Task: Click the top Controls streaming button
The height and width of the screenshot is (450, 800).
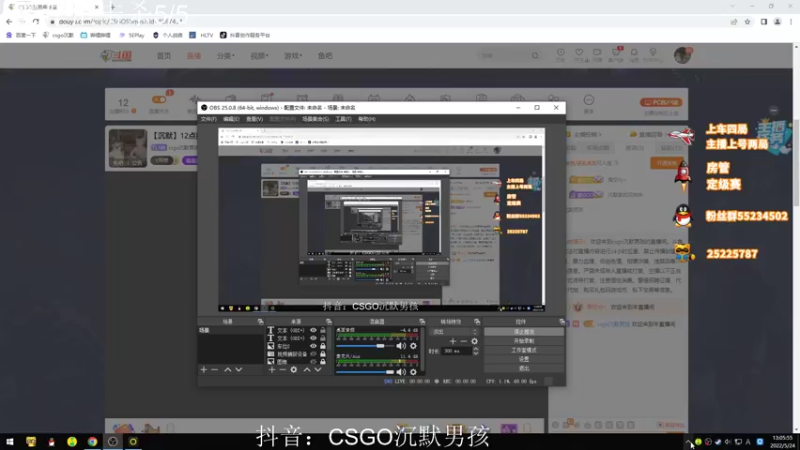Action: pos(524,332)
